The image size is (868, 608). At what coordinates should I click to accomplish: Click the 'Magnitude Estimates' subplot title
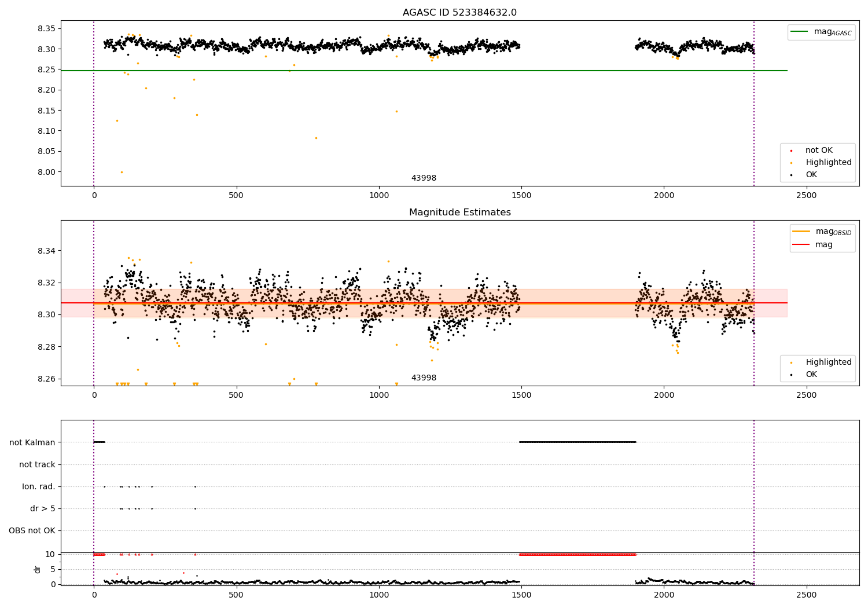coord(459,213)
